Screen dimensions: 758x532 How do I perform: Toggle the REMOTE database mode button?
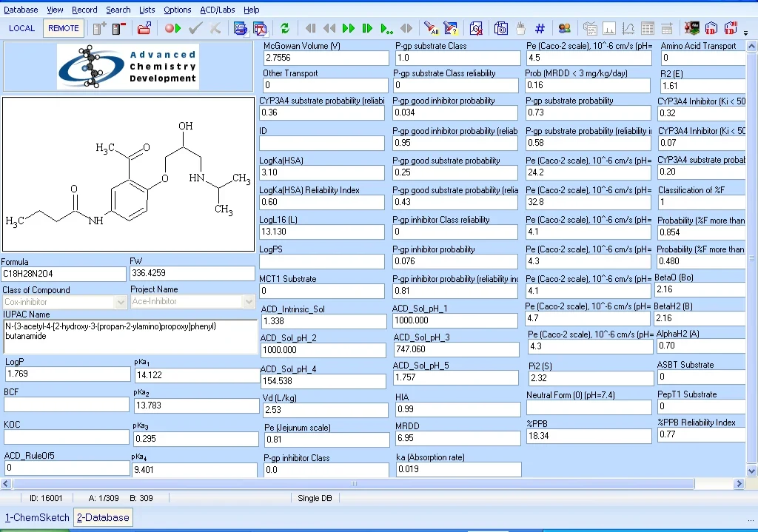[x=64, y=29]
